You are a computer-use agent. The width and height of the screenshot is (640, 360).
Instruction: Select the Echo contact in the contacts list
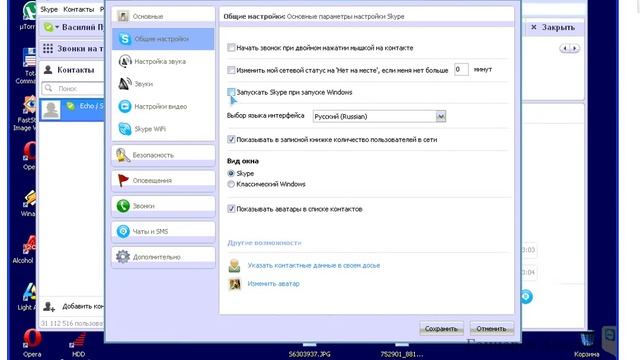(72, 110)
